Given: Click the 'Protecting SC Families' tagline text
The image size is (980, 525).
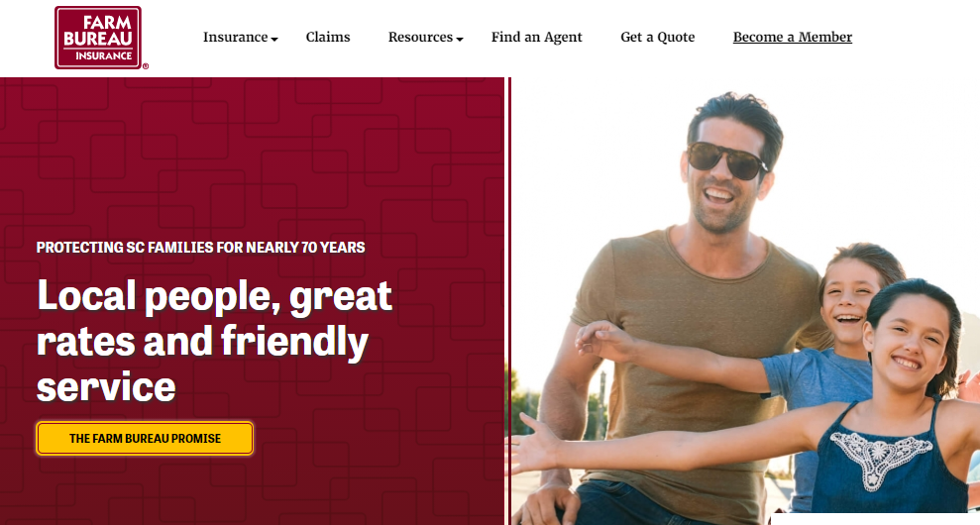Looking at the screenshot, I should click(x=200, y=247).
